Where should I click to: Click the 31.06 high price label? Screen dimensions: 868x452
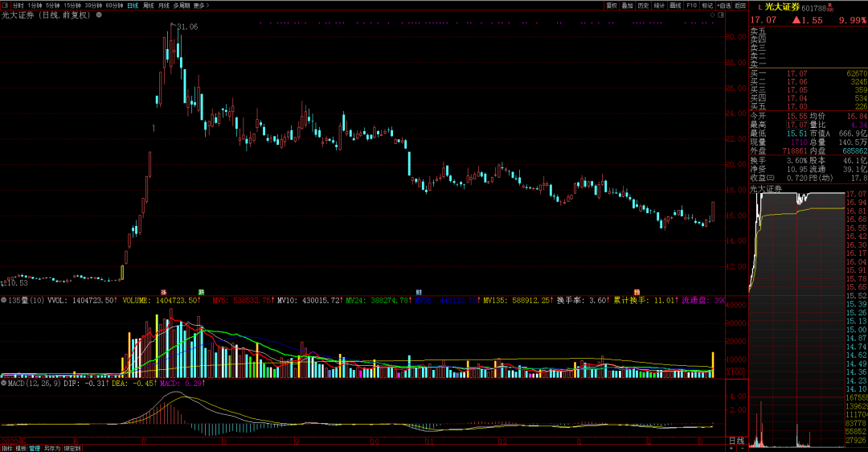tap(187, 27)
